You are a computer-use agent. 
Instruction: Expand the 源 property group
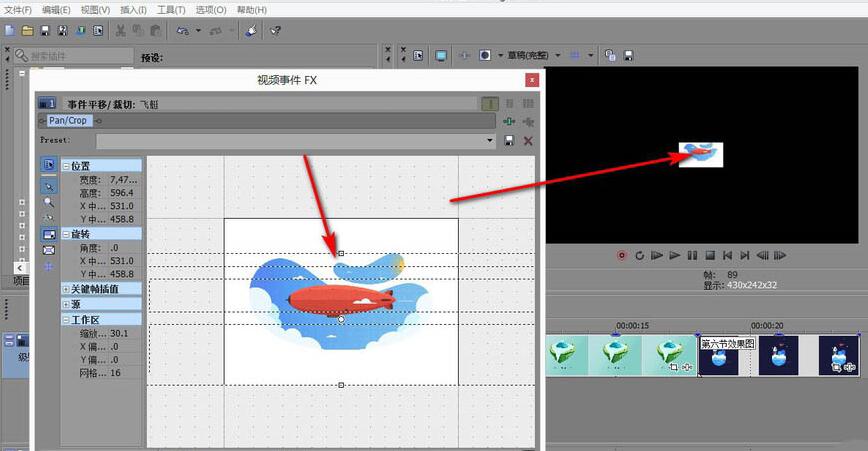click(x=66, y=304)
